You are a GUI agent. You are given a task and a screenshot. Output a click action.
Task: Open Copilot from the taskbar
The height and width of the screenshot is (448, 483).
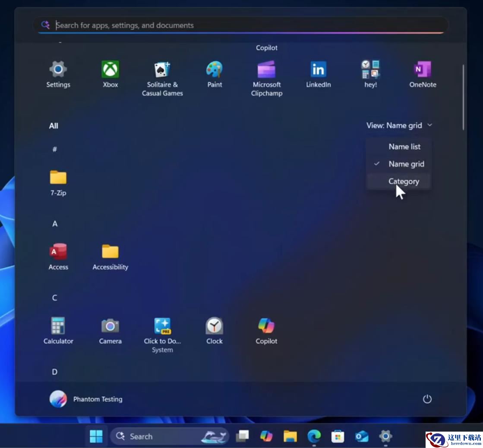coord(266,436)
